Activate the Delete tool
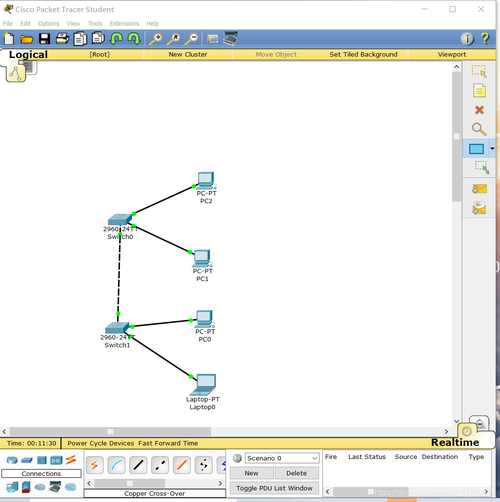Image resolution: width=500 pixels, height=502 pixels. (x=479, y=110)
